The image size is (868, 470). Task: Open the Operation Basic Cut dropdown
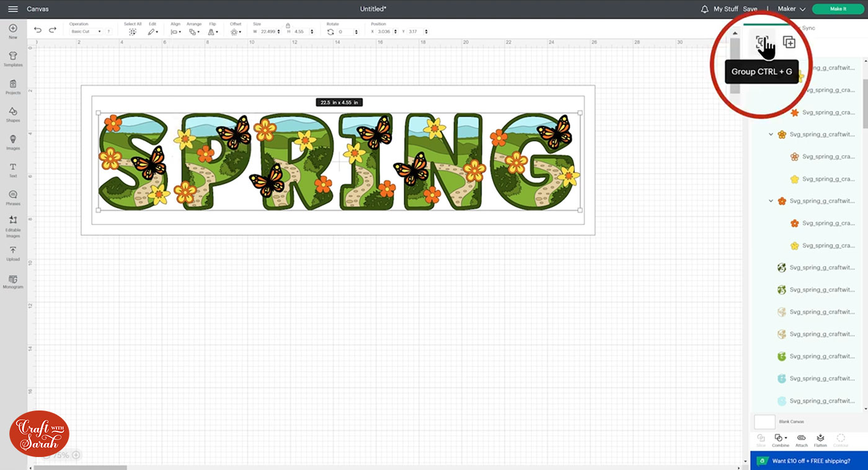point(86,32)
